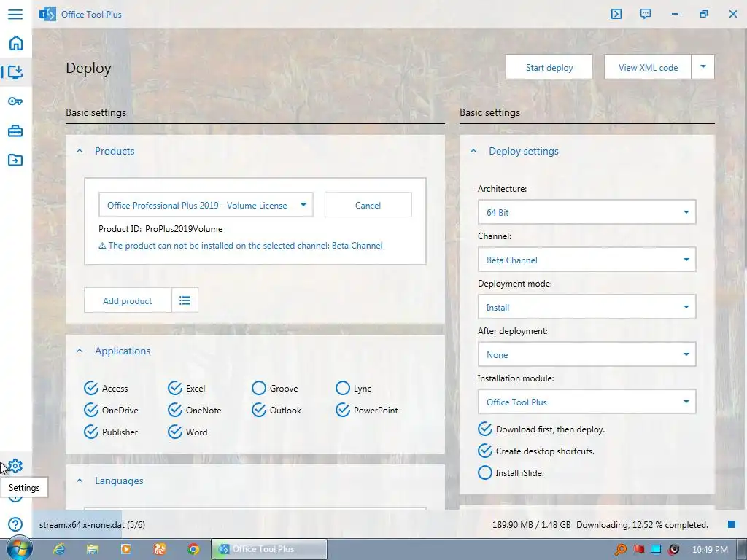
Task: Uncheck the OneDrive application
Action: tap(91, 410)
